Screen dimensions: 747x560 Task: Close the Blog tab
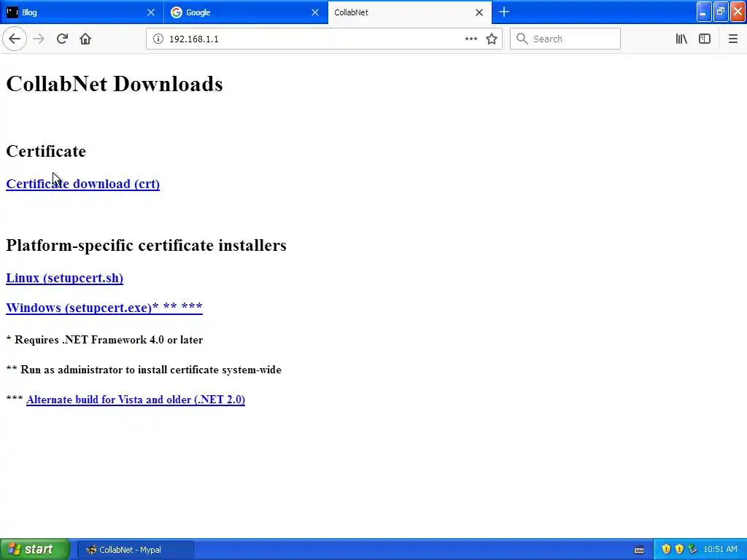point(151,12)
